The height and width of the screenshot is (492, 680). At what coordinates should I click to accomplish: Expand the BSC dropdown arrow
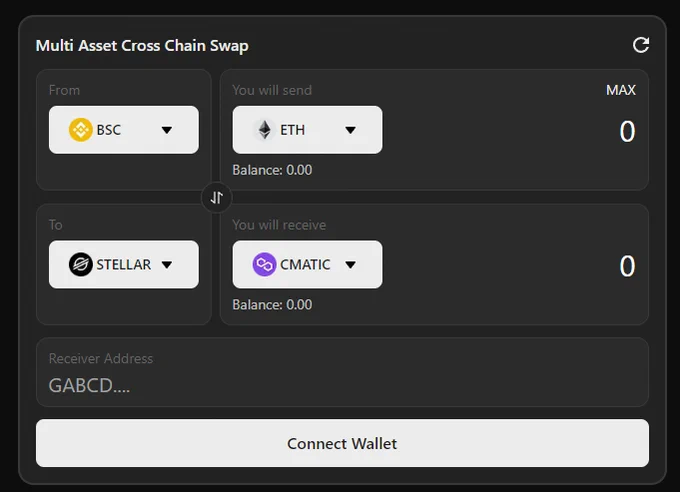tap(167, 130)
